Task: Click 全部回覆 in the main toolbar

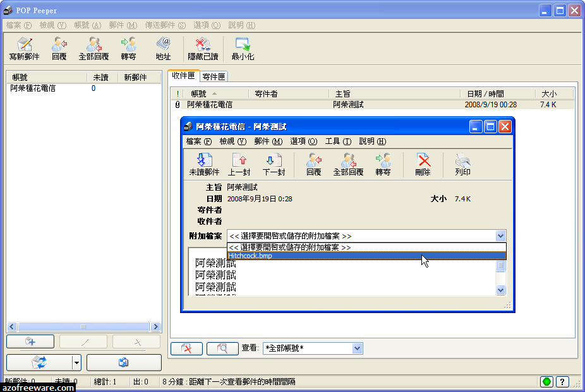Action: [93, 49]
